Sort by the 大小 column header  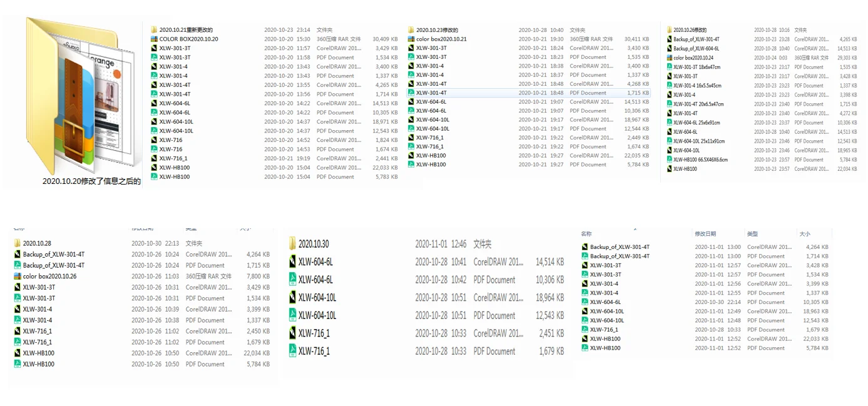click(805, 233)
